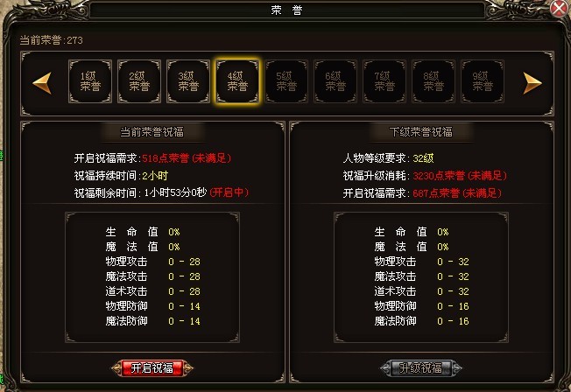571x392 pixels.
Task: Click the red 开启祝福 button
Action: coord(152,368)
